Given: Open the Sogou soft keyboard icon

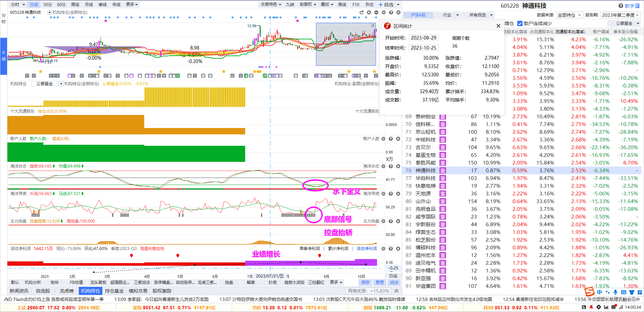Looking at the screenshot, I should pyautogui.click(x=624, y=292).
